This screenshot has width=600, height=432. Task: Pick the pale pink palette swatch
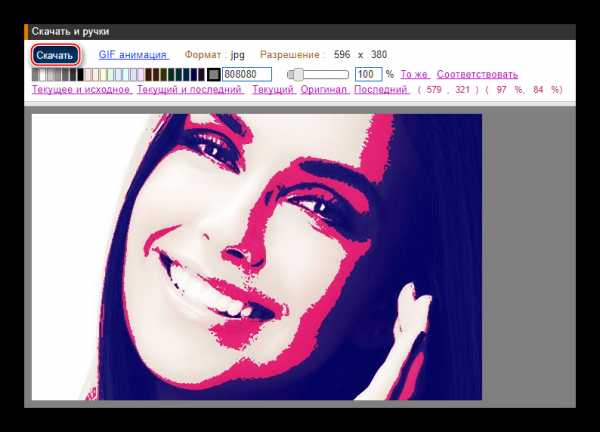pos(90,74)
